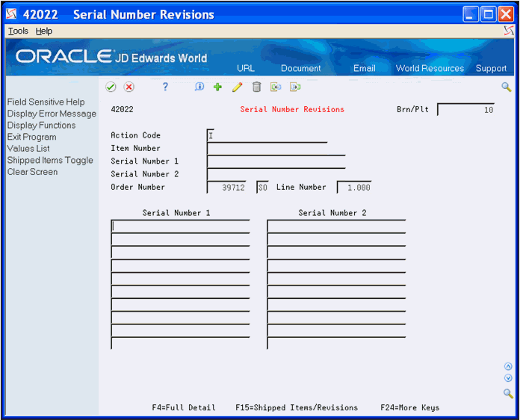Viewport: 520px width, 420px height.
Task: Click the Serial Number 2 header input field
Action: tap(276, 174)
